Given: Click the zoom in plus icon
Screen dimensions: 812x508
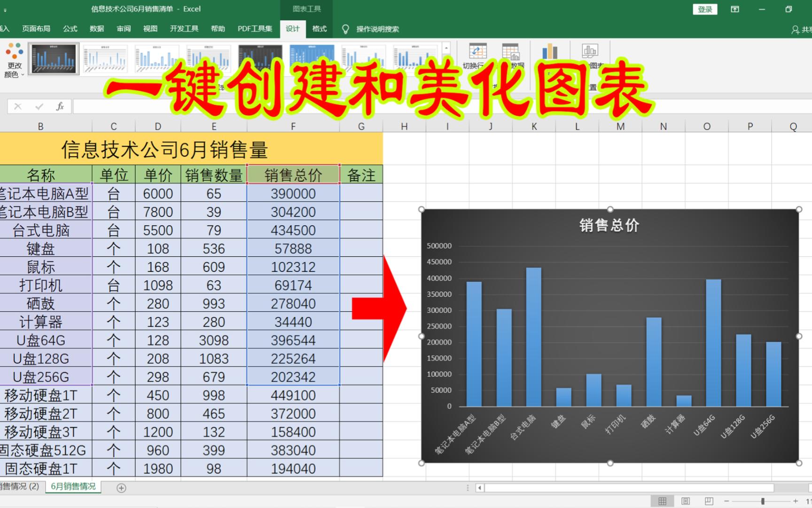Looking at the screenshot, I should pyautogui.click(x=796, y=501).
